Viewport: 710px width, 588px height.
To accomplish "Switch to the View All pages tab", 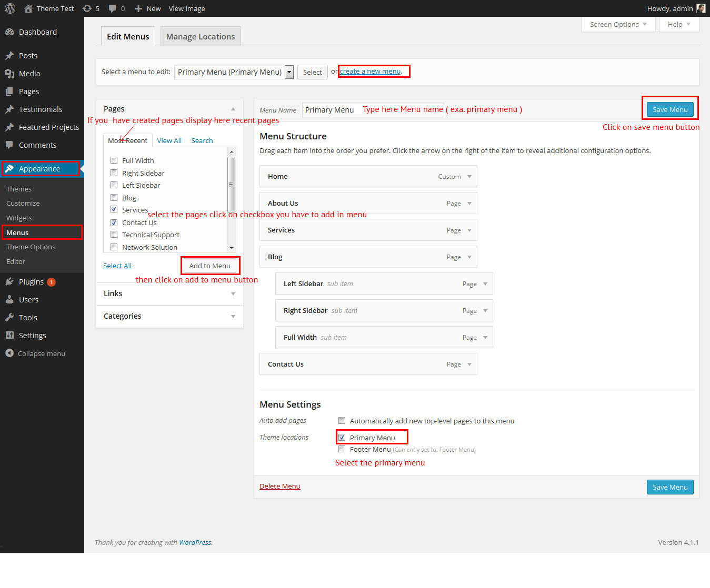I will pos(169,140).
